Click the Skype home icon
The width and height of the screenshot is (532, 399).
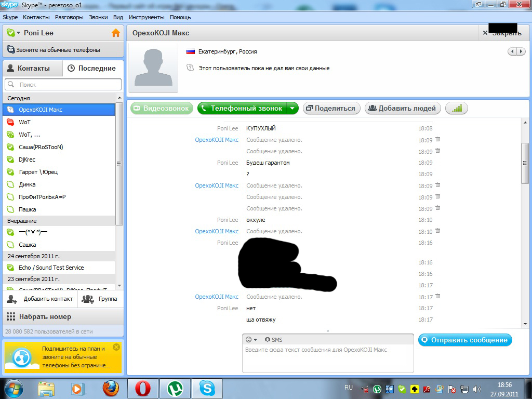point(116,33)
